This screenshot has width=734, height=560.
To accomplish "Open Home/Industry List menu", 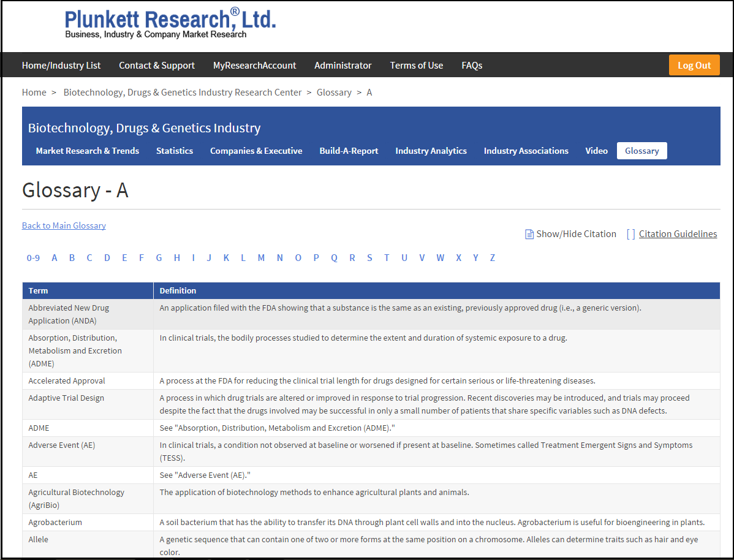I will [x=61, y=66].
